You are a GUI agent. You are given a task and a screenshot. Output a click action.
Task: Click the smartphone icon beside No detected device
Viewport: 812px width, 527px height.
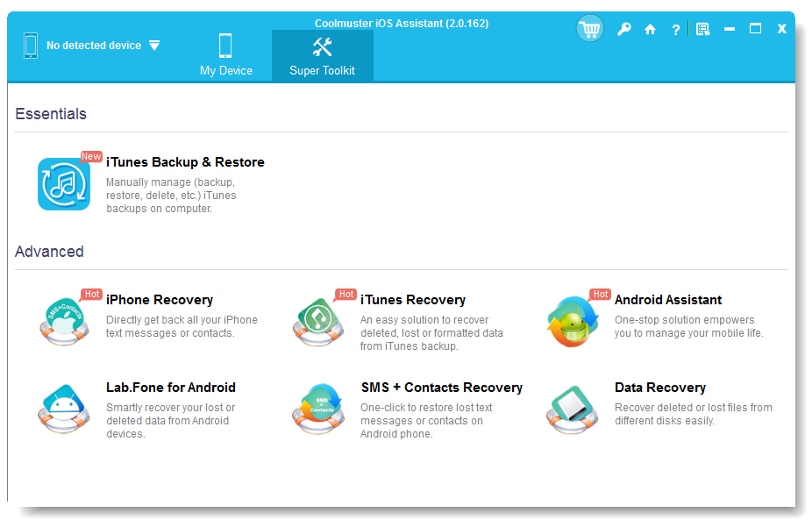coord(31,46)
